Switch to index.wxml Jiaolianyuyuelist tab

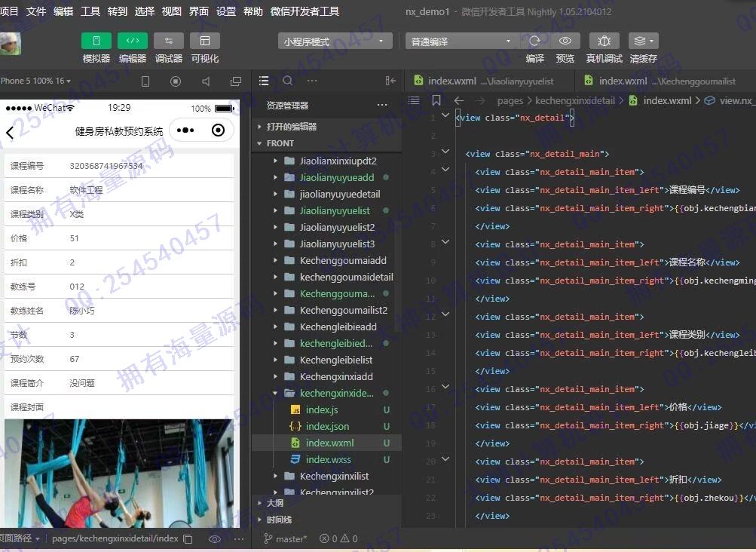pos(490,81)
